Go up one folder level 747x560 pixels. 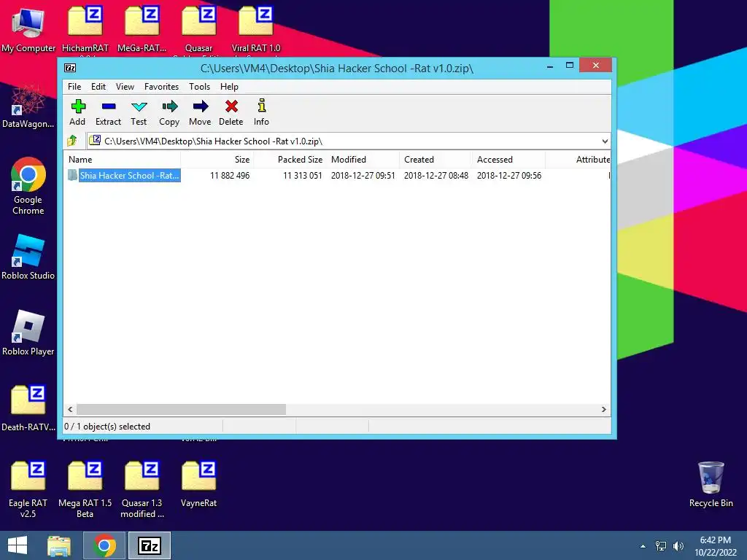click(x=72, y=141)
